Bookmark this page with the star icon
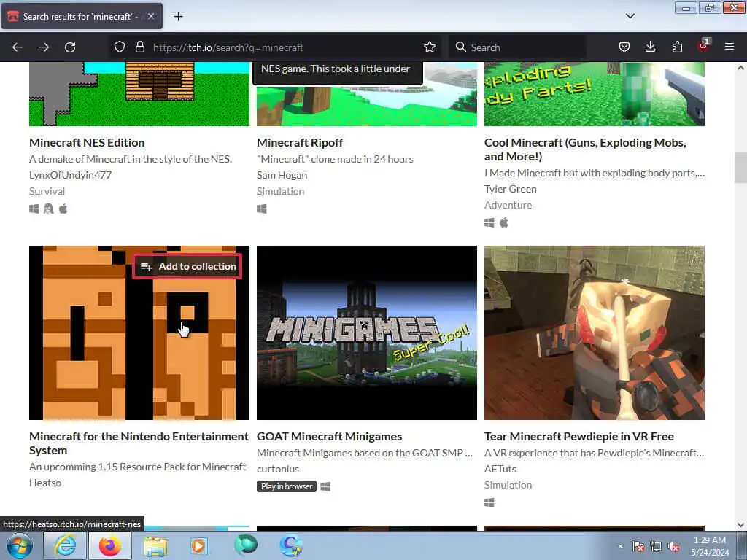This screenshot has height=560, width=747. click(x=429, y=47)
